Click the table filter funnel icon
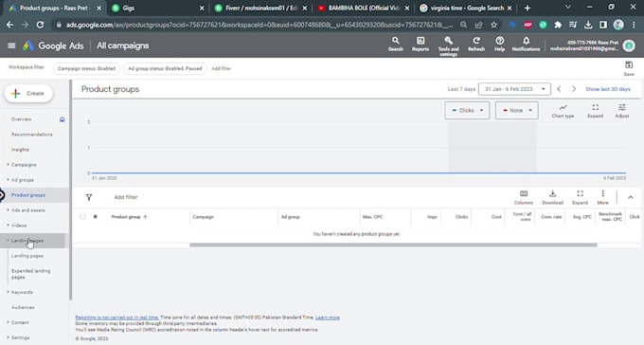 89,197
